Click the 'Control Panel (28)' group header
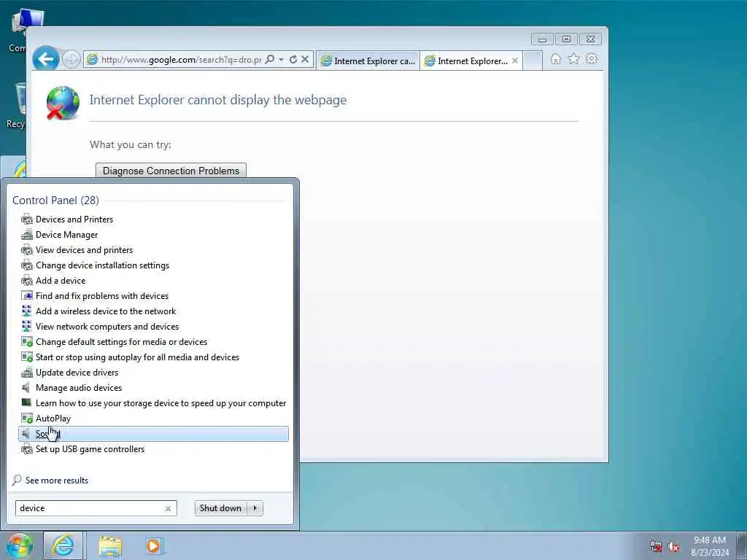The width and height of the screenshot is (747, 560). 55,201
